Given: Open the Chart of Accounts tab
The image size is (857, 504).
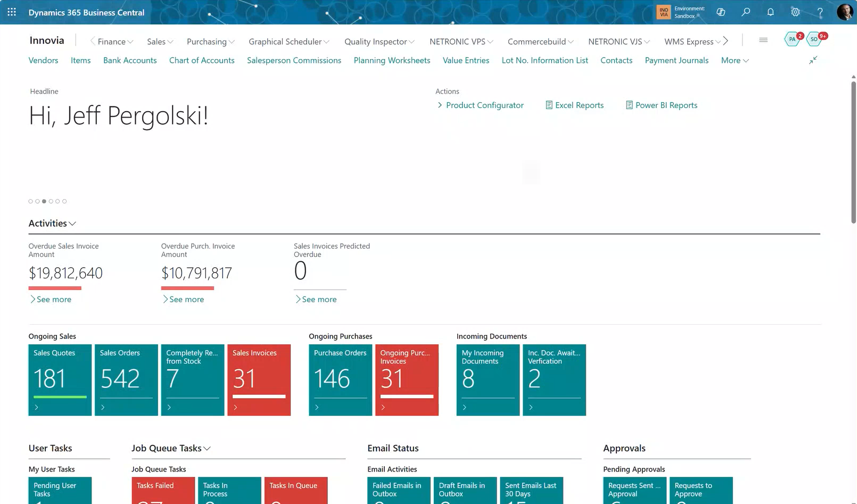Looking at the screenshot, I should [202, 61].
